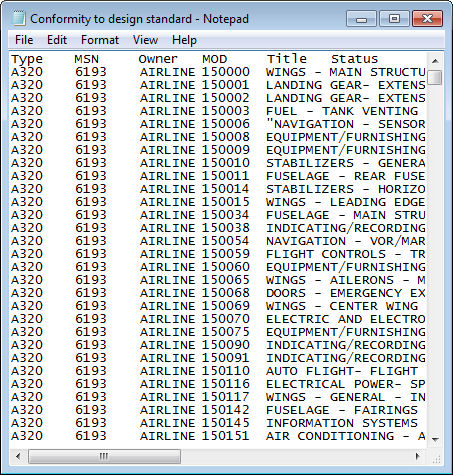The width and height of the screenshot is (453, 475).
Task: Click MOD number 150014
Action: coord(226,189)
